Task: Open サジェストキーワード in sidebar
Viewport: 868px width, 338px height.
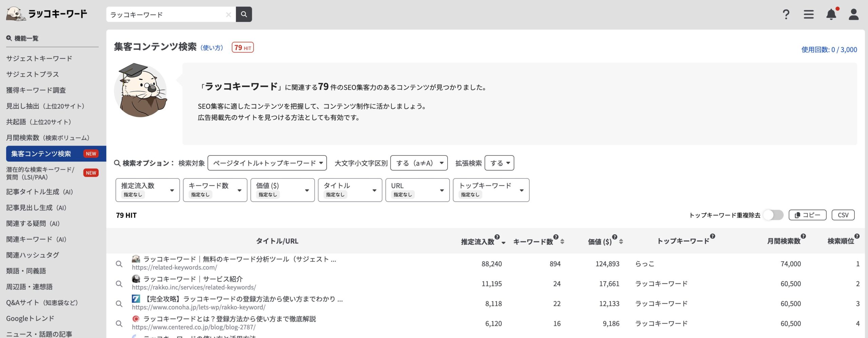Action: click(39, 58)
